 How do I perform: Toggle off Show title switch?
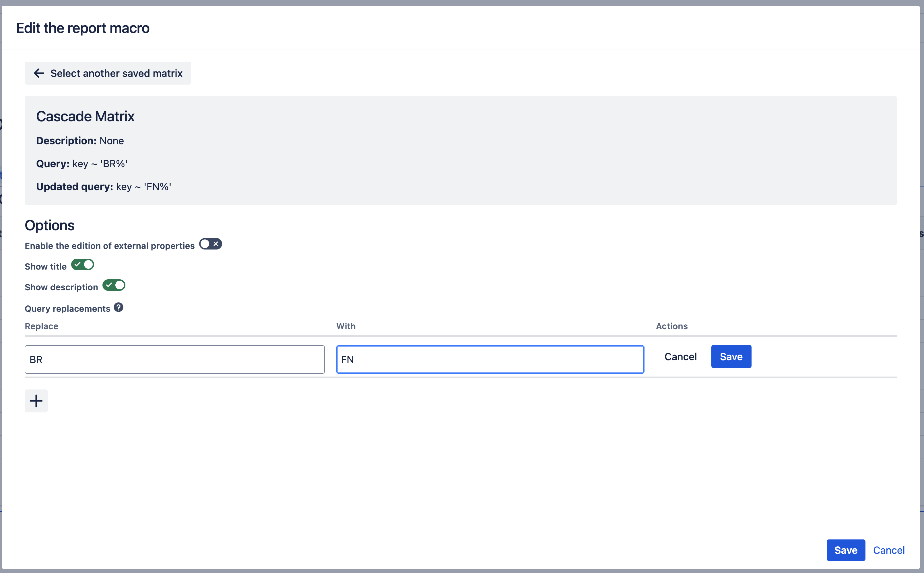coord(83,265)
